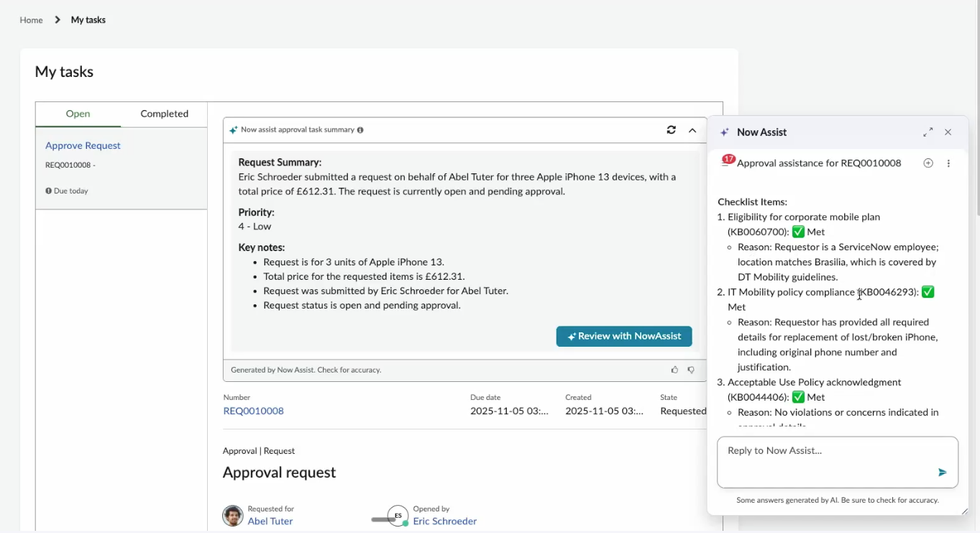The height and width of the screenshot is (533, 980).
Task: Click the sparkle icon in the summary header
Action: point(233,130)
